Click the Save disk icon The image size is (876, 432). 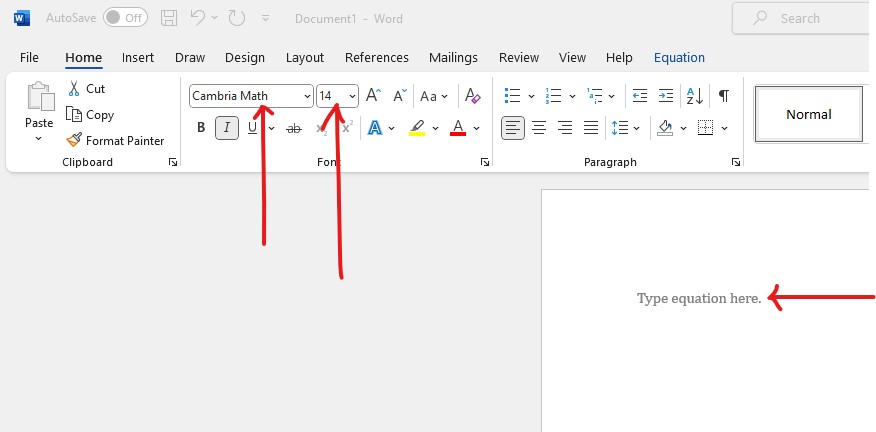(x=169, y=18)
